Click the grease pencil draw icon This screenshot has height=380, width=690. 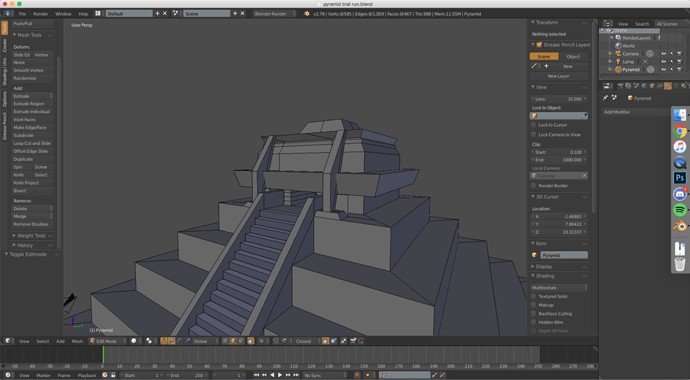point(534,66)
